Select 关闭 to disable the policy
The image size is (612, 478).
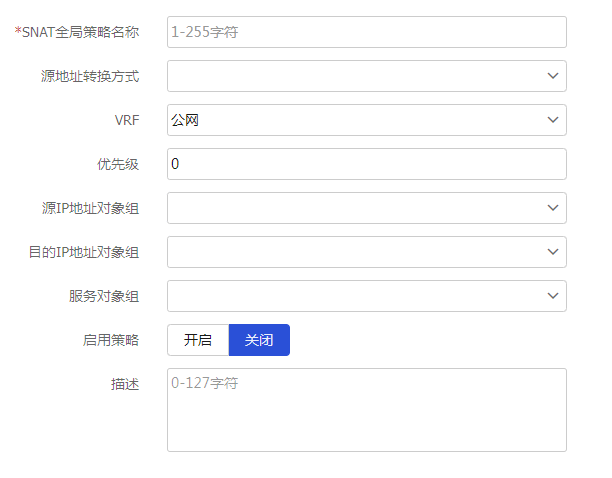[x=259, y=340]
